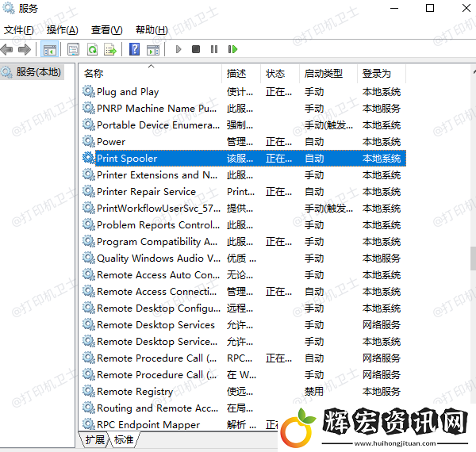This screenshot has height=452, width=476.
Task: Click 禁用 startup type of Remote Registry
Action: tap(314, 391)
